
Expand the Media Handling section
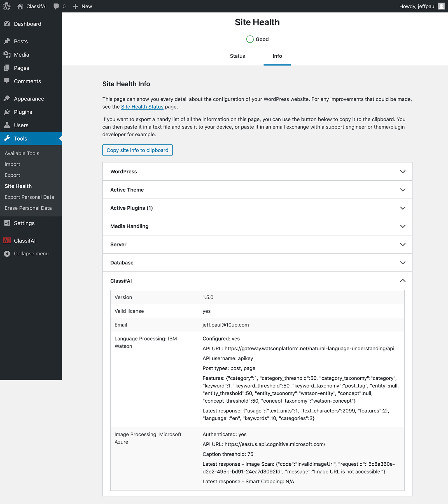(257, 226)
